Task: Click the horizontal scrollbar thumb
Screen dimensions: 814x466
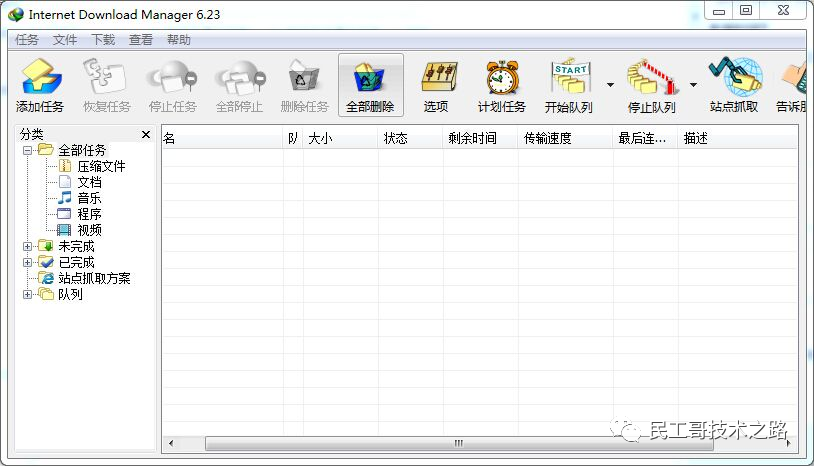Action: (459, 443)
